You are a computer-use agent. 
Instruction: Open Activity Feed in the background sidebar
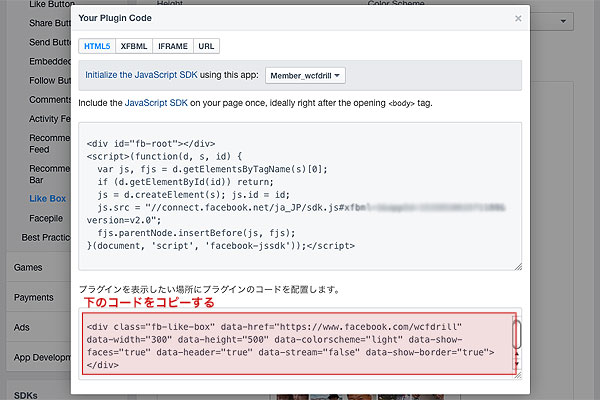50,119
